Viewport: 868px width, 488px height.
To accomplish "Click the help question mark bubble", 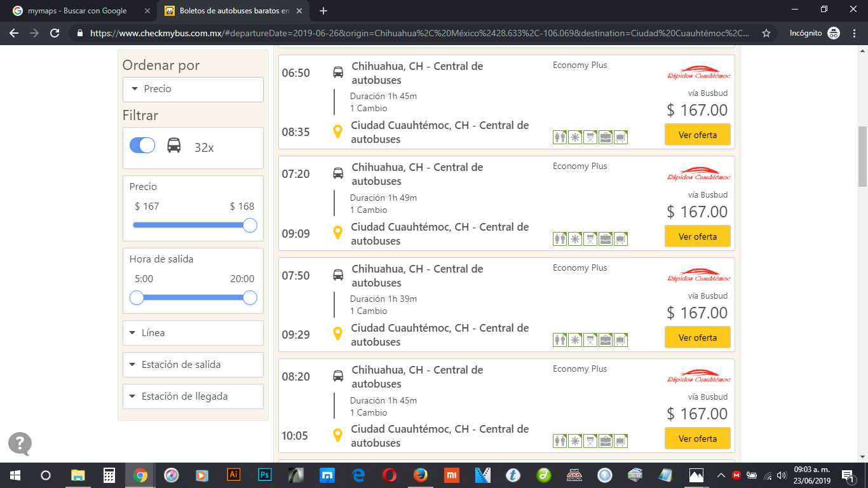I will pos(20,444).
